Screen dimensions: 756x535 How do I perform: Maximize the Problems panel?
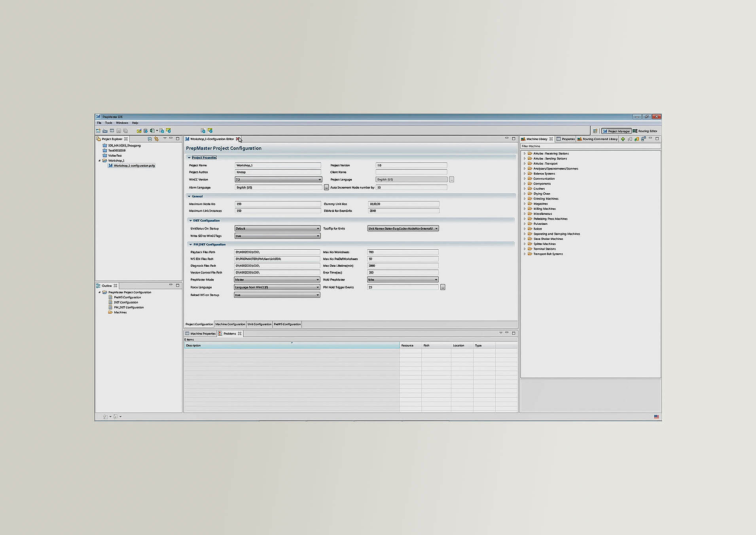pyautogui.click(x=513, y=333)
